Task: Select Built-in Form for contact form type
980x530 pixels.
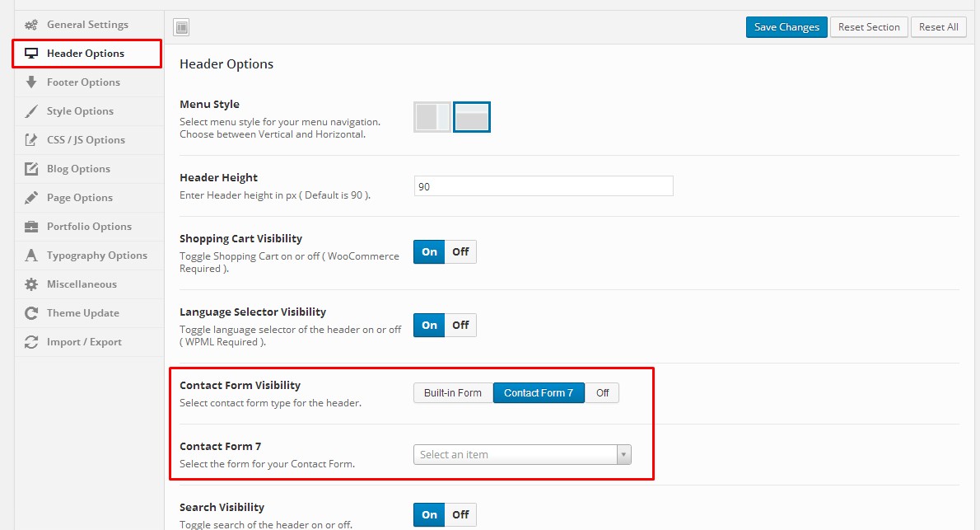Action: (x=452, y=392)
